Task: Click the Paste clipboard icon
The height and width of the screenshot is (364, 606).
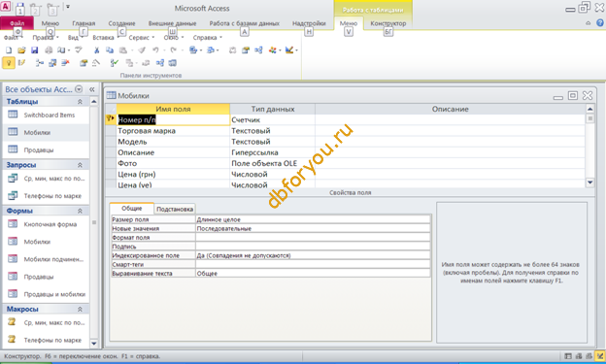Action: point(123,50)
